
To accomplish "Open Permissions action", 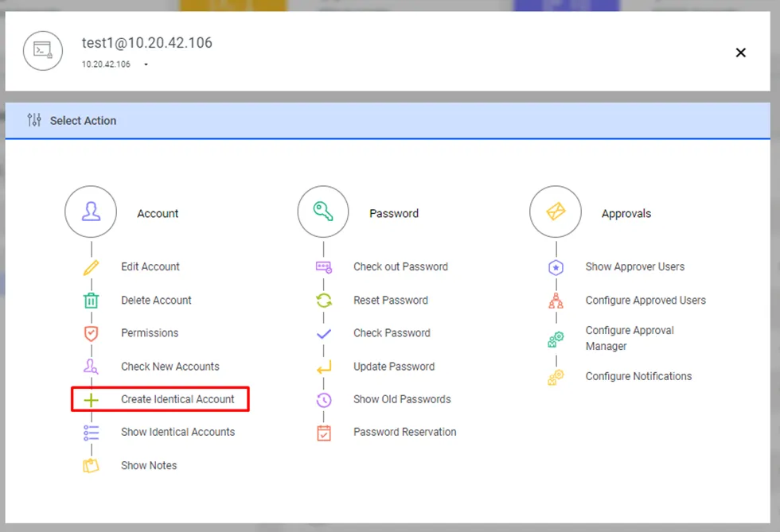I will 150,333.
